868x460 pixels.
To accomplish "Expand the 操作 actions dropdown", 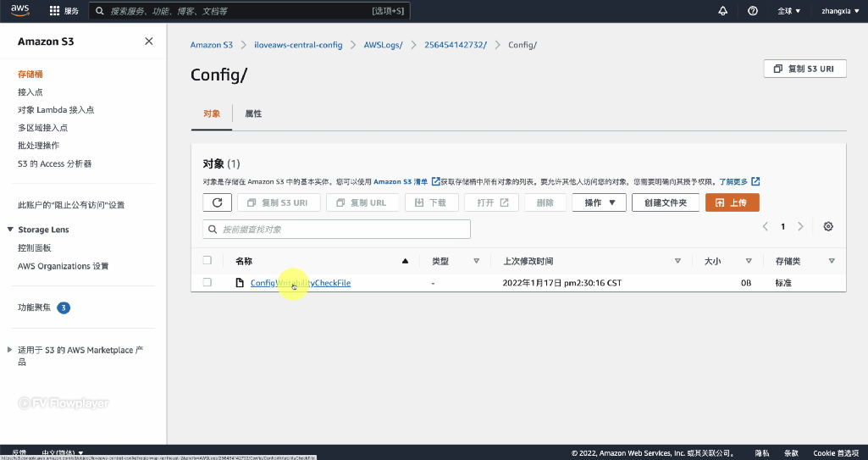I will tap(599, 202).
